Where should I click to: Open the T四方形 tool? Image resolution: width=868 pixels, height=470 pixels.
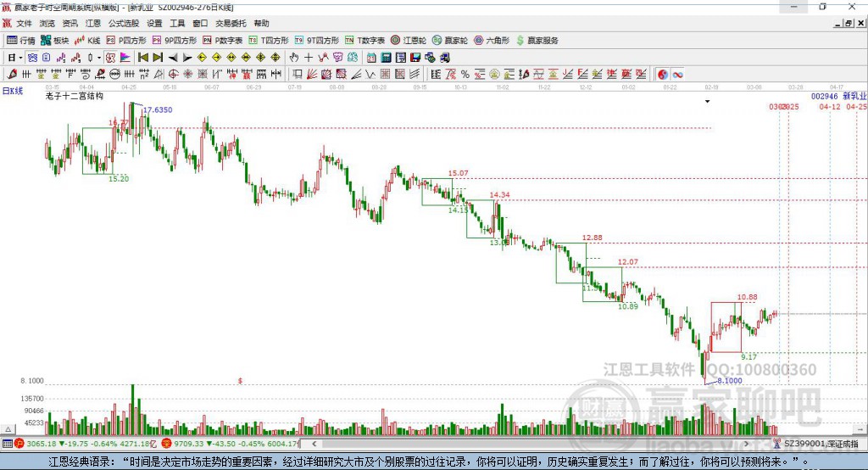[x=269, y=41]
